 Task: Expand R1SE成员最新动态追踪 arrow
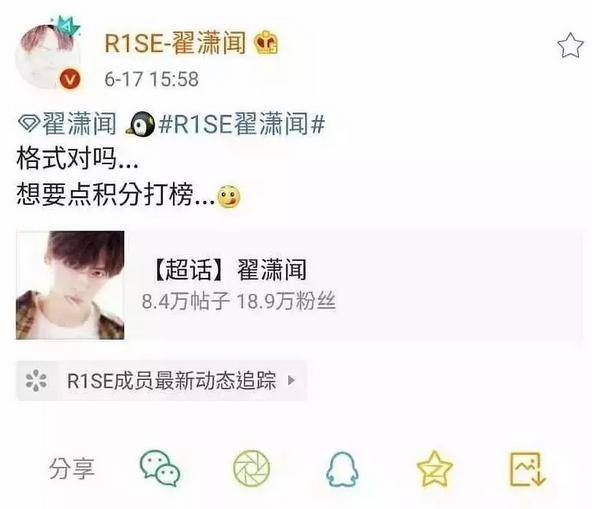click(291, 380)
